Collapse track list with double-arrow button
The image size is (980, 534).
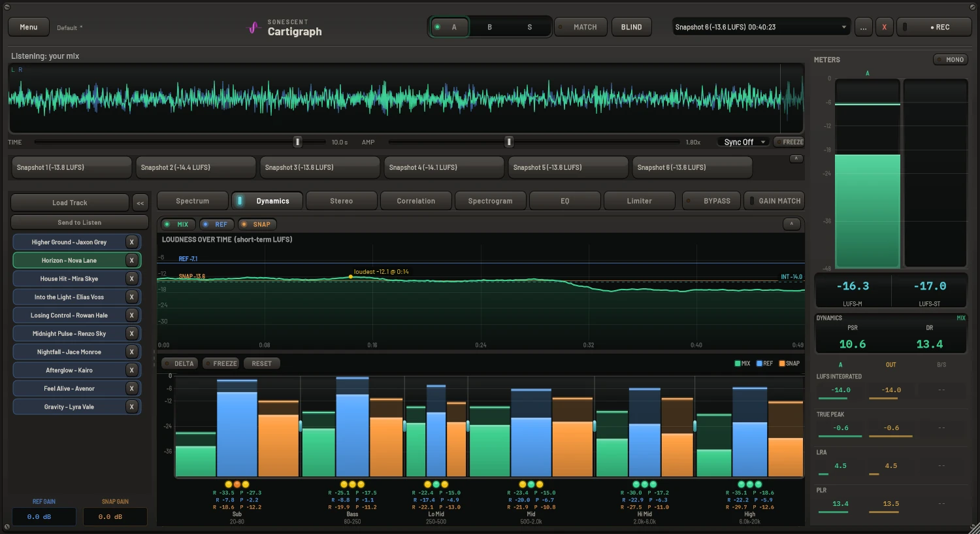(140, 203)
